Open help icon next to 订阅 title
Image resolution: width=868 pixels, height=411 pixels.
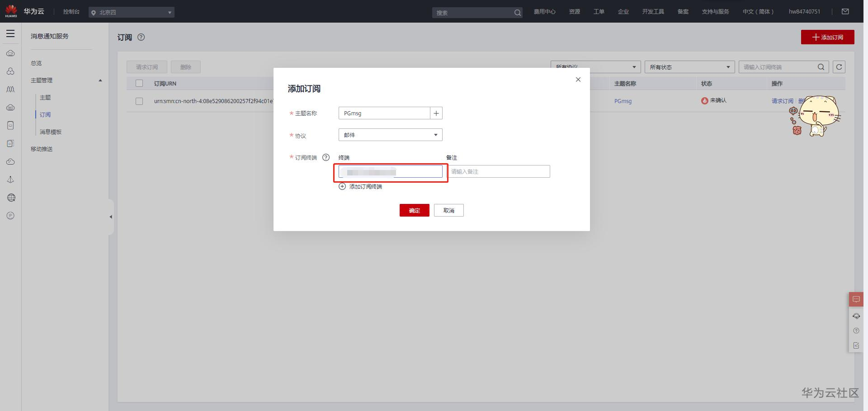click(141, 37)
